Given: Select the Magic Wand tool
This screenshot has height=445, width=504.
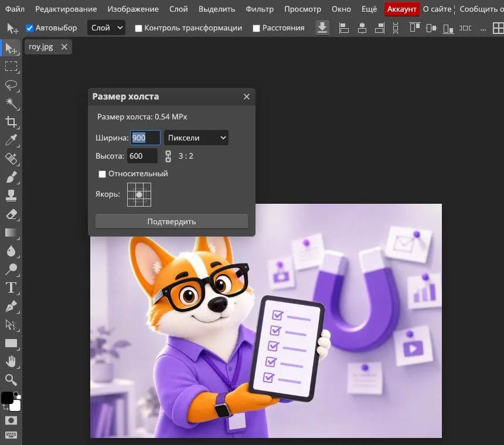Looking at the screenshot, I should [11, 104].
